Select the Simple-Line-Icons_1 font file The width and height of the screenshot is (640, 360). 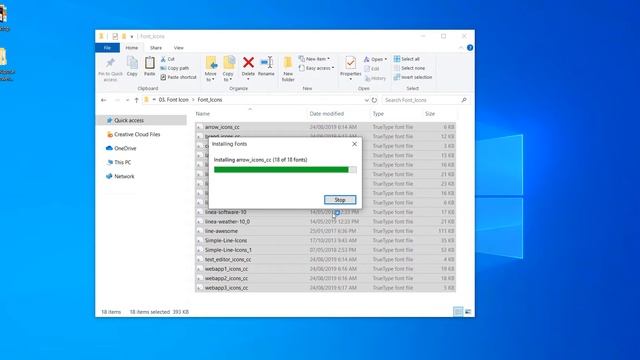(x=325, y=250)
